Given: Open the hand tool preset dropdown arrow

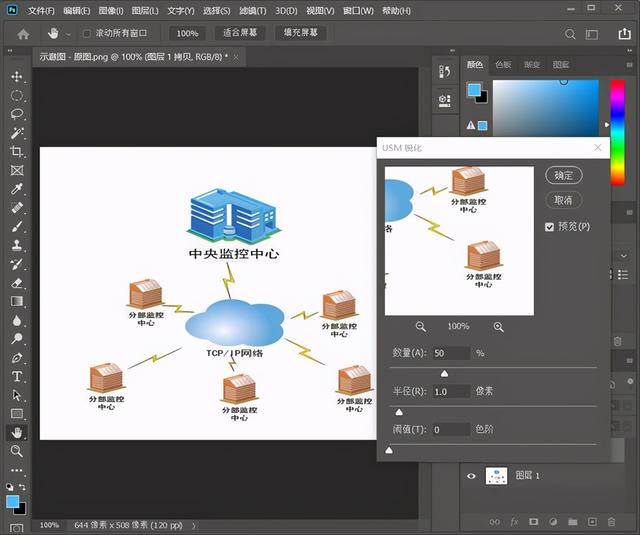Looking at the screenshot, I should tap(68, 35).
